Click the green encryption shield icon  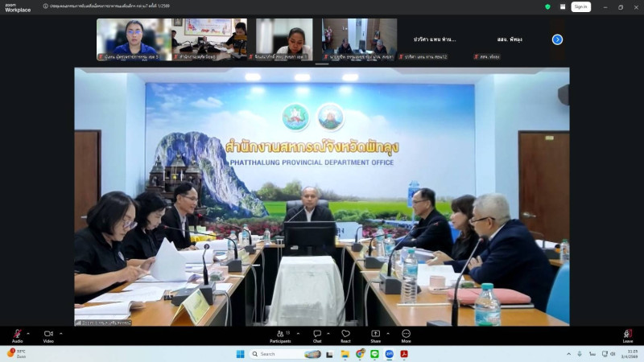pyautogui.click(x=547, y=6)
